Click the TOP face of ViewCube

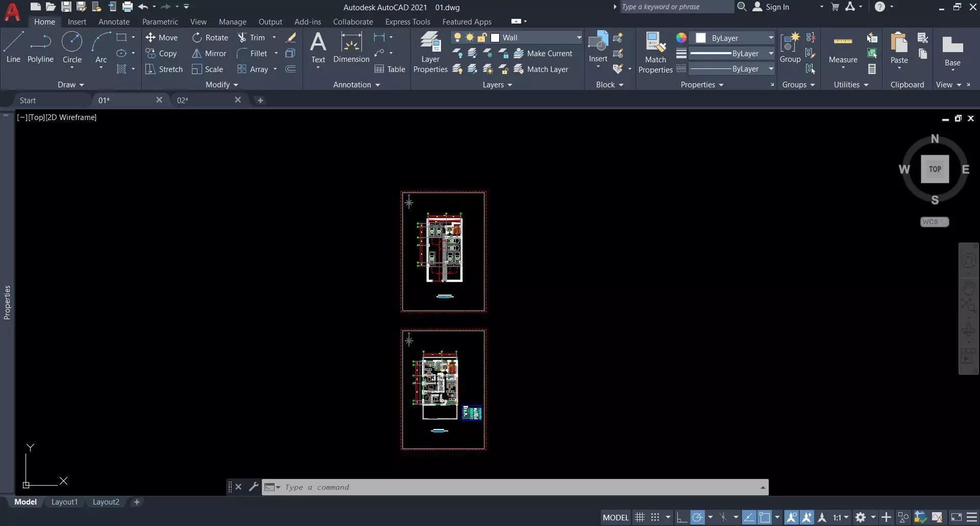click(935, 169)
